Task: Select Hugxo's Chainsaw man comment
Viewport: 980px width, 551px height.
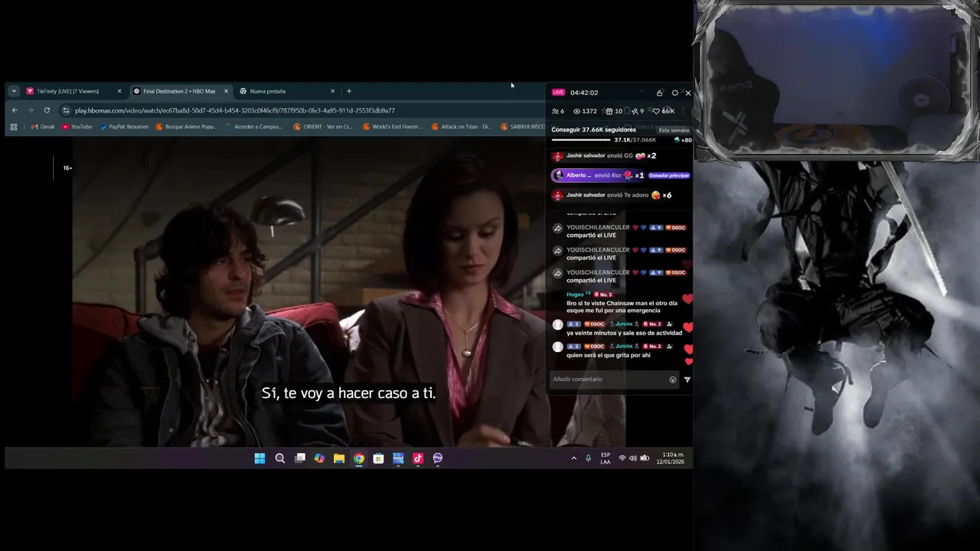Action: click(622, 302)
